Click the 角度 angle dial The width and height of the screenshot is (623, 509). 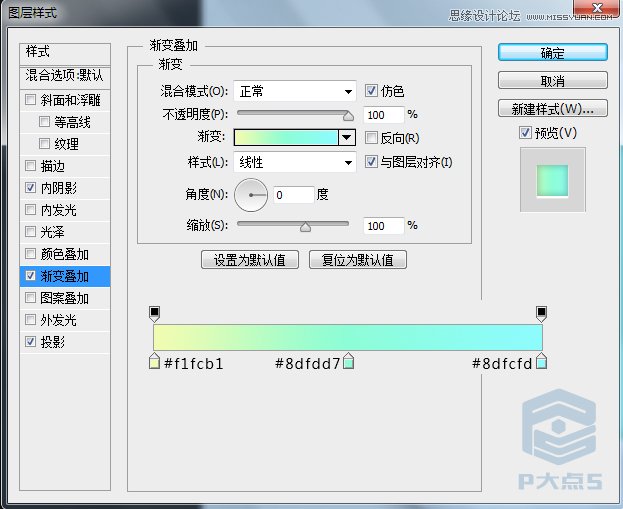[251, 195]
